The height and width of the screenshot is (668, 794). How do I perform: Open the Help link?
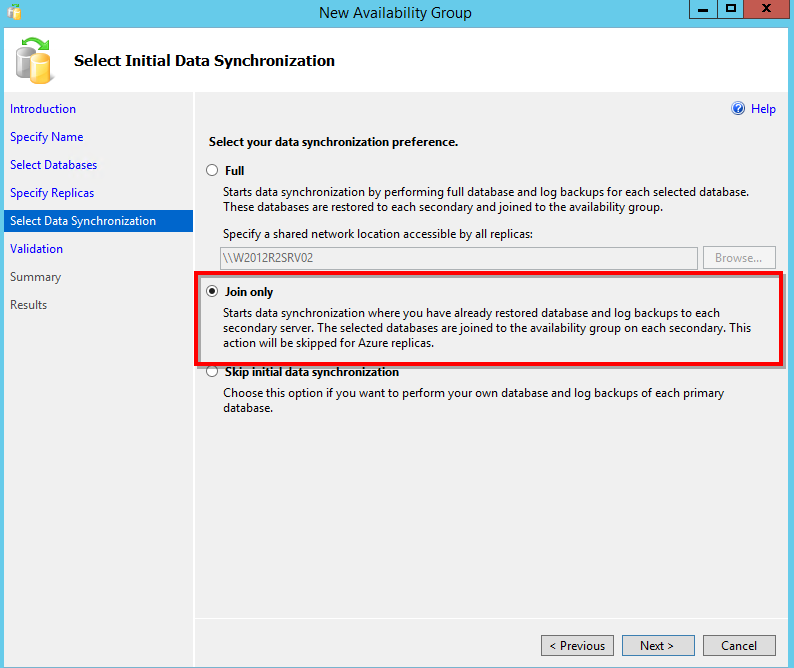click(x=763, y=109)
